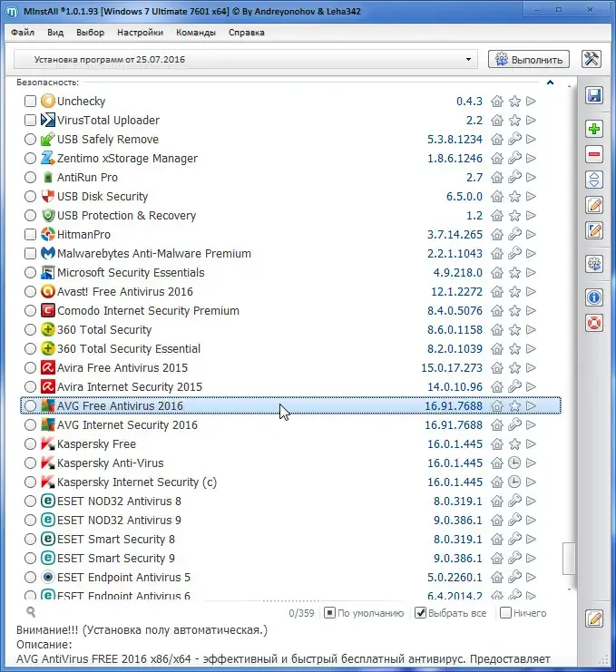Toggle the 'По умолчанию' checkbox

click(x=329, y=613)
